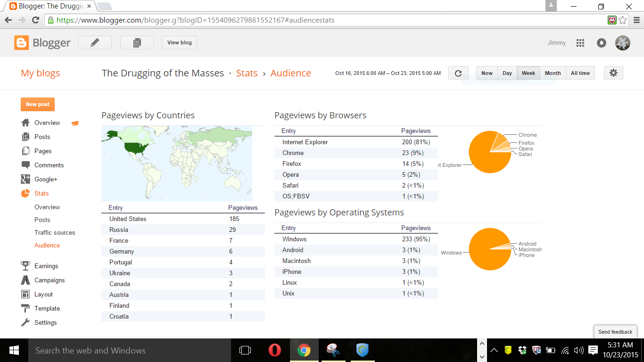The height and width of the screenshot is (362, 644).
Task: Click the Overview house icon in sidebar
Action: tap(25, 123)
